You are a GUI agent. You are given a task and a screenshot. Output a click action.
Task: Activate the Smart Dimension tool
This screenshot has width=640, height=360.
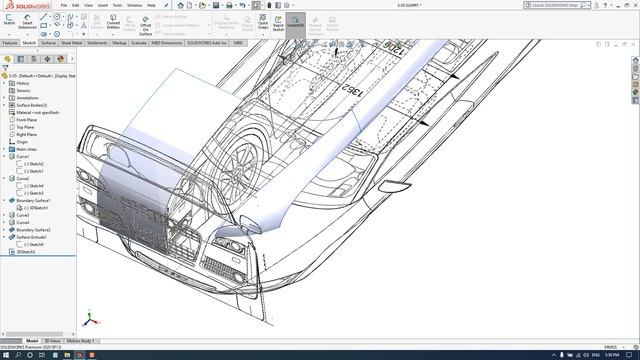pyautogui.click(x=27, y=22)
